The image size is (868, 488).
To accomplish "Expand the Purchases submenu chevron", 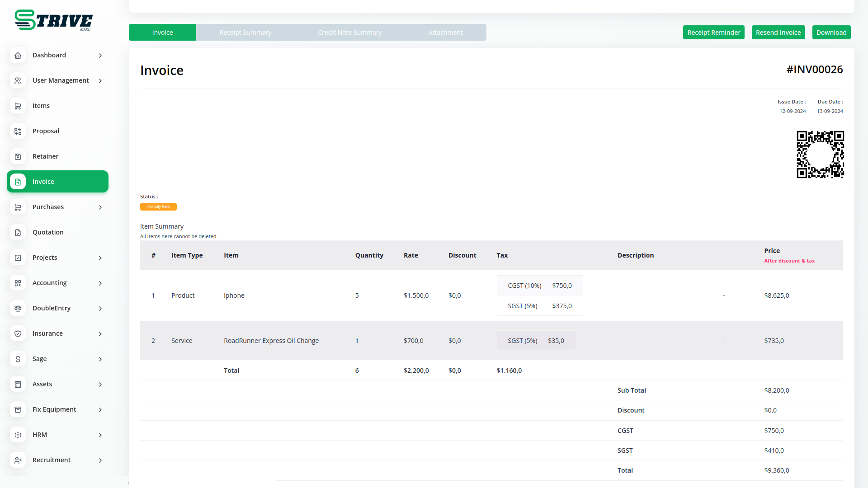I will [100, 207].
